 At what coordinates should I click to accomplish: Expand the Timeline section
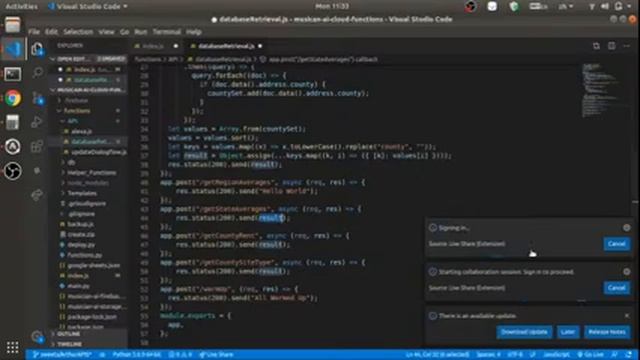(x=89, y=344)
